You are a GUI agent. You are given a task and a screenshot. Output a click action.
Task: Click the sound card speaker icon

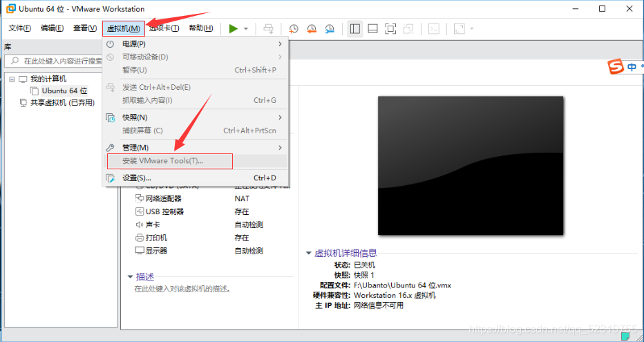tap(139, 225)
